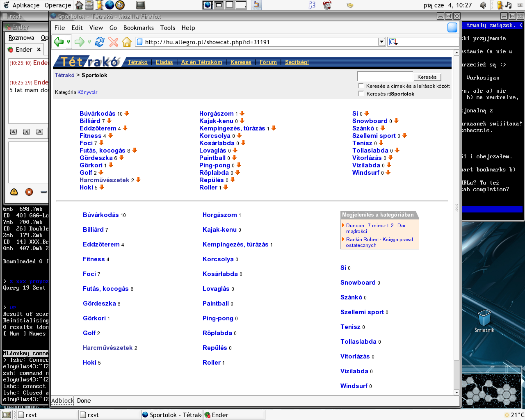Viewport: 525px width, 420px height.
Task: Launch the terminal from the top panel
Action: (141, 5)
